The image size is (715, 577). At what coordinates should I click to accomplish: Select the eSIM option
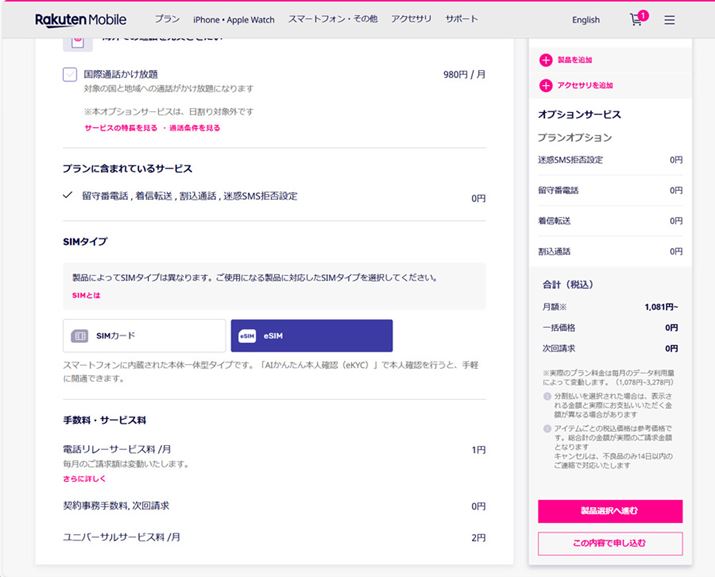pyautogui.click(x=311, y=336)
